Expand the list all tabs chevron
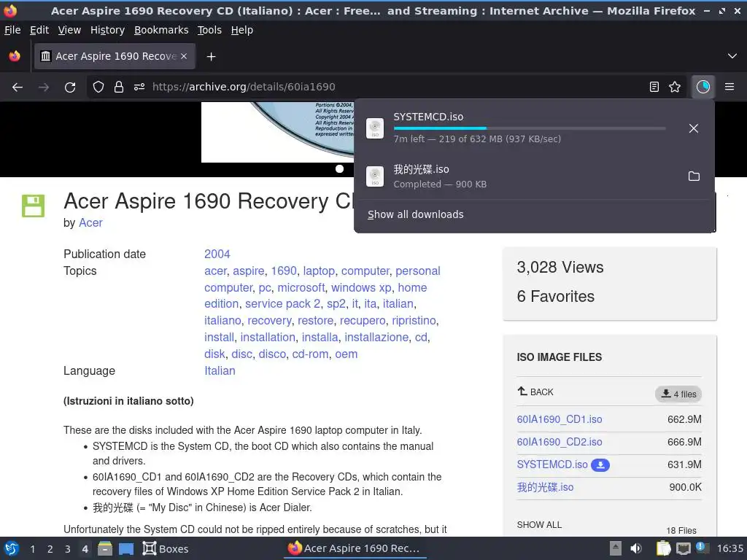 [x=732, y=56]
